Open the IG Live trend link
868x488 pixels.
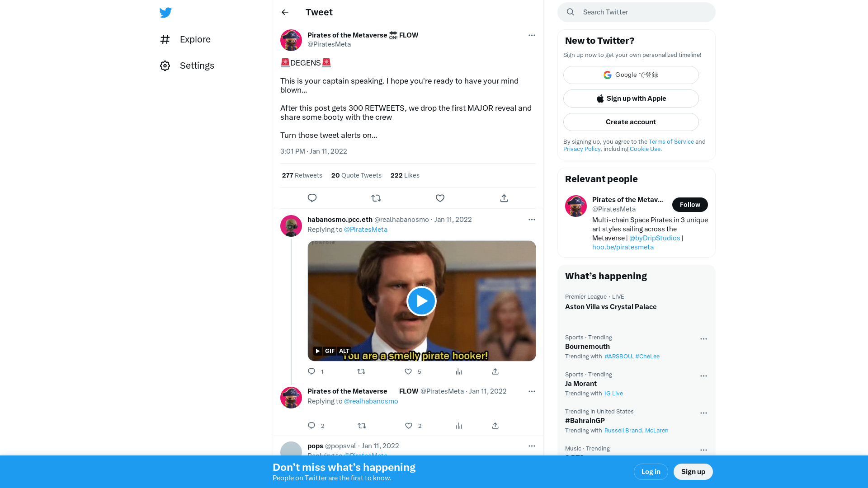613,394
